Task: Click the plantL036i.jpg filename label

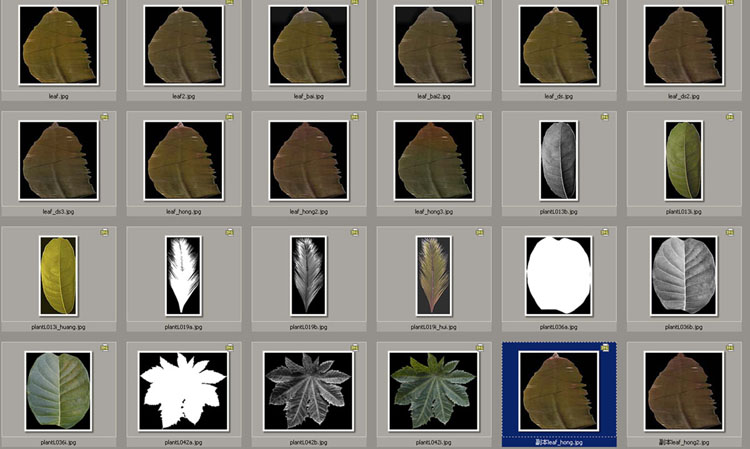Action: (x=59, y=441)
